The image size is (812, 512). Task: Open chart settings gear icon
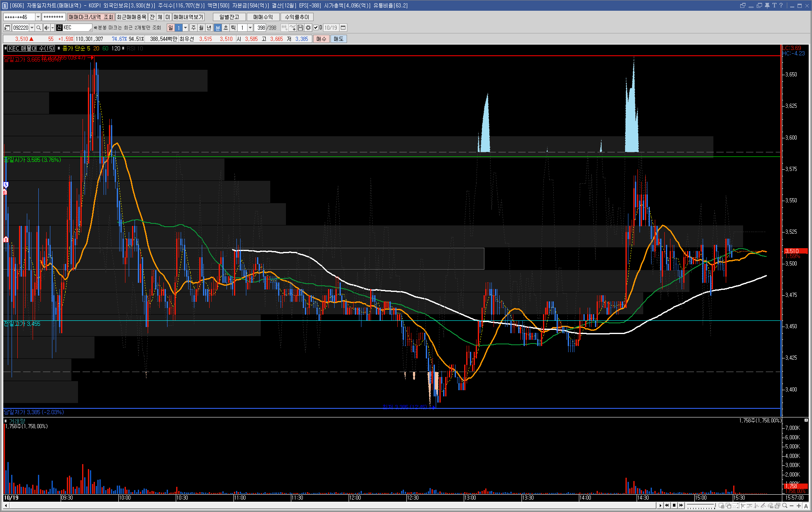(308, 28)
